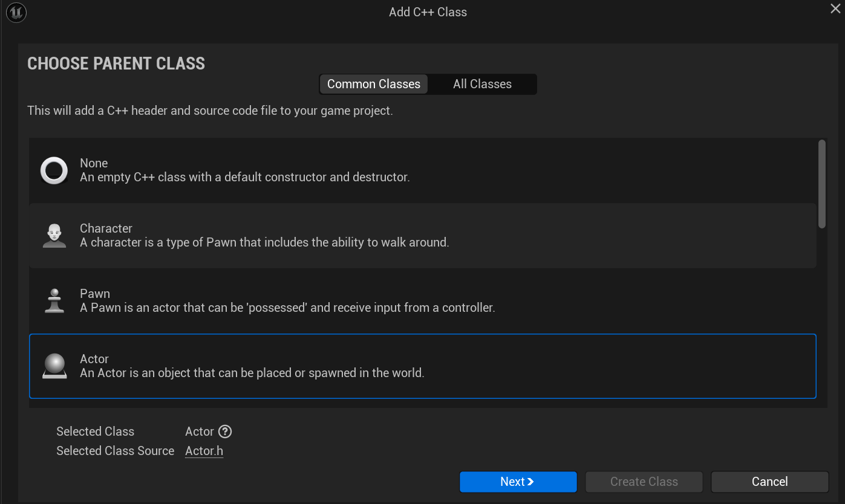Switch to All Classes view
845x504 pixels.
click(x=482, y=84)
